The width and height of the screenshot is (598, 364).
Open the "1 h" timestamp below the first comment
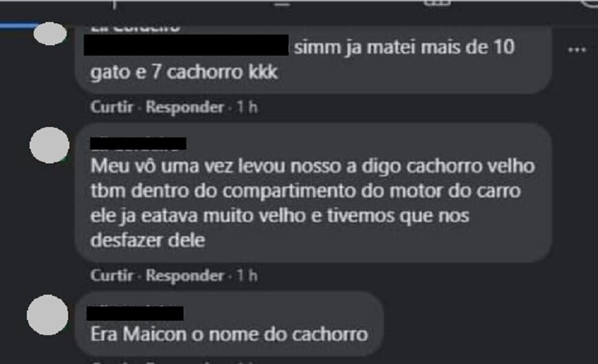click(247, 107)
